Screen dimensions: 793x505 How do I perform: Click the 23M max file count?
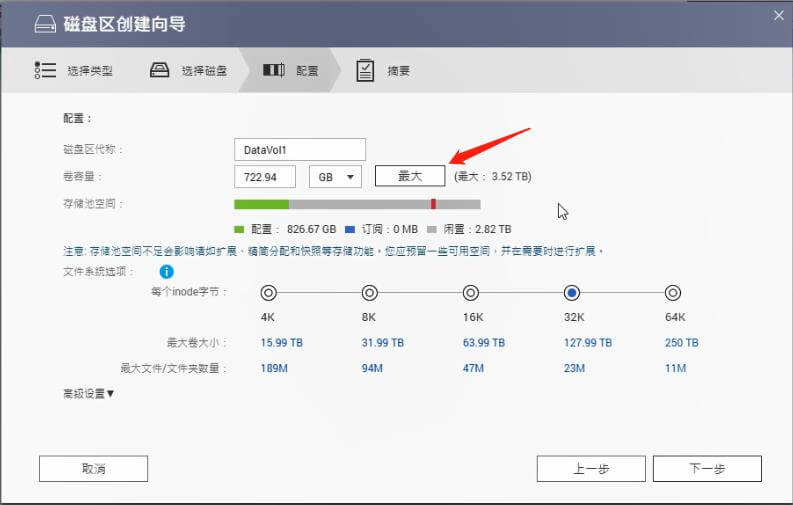575,368
